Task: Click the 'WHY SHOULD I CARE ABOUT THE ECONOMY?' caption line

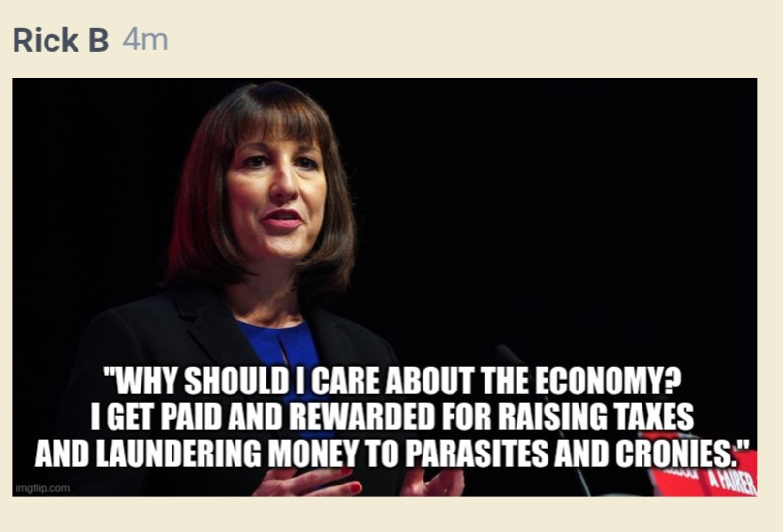Action: [x=392, y=381]
